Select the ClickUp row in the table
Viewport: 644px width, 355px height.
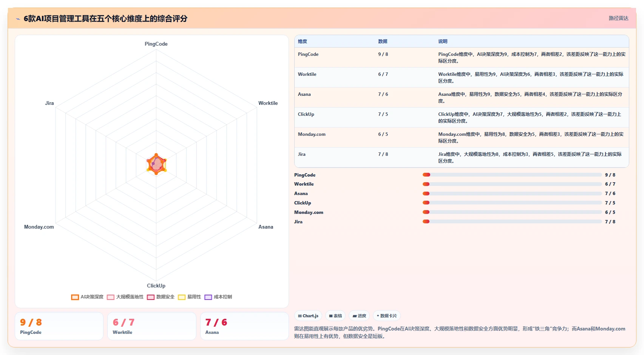[x=462, y=117]
